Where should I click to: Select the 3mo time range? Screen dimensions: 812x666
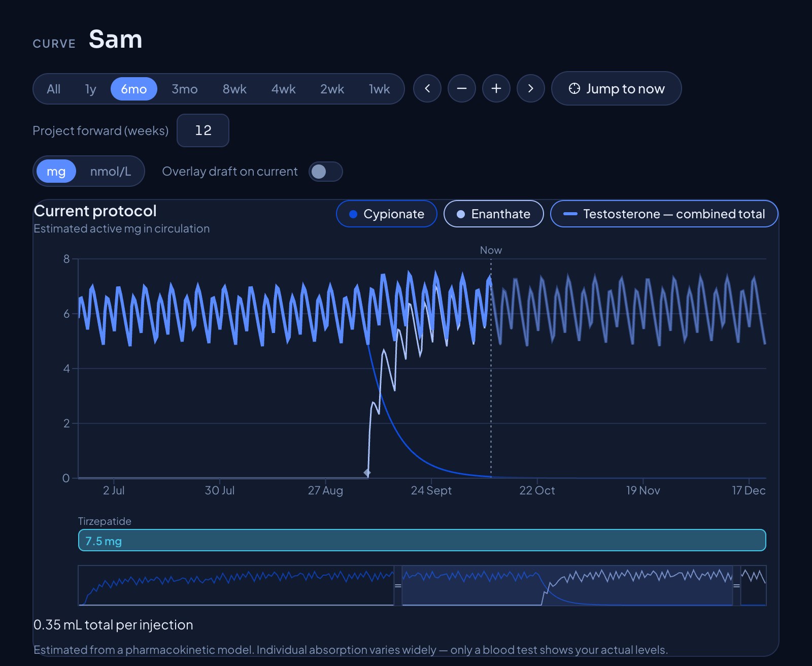pos(184,89)
